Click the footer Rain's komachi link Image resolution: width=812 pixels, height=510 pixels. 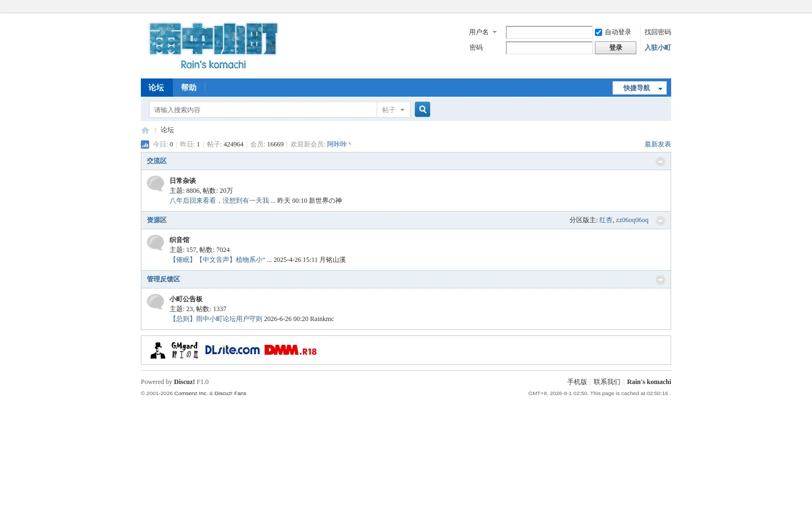coord(648,382)
